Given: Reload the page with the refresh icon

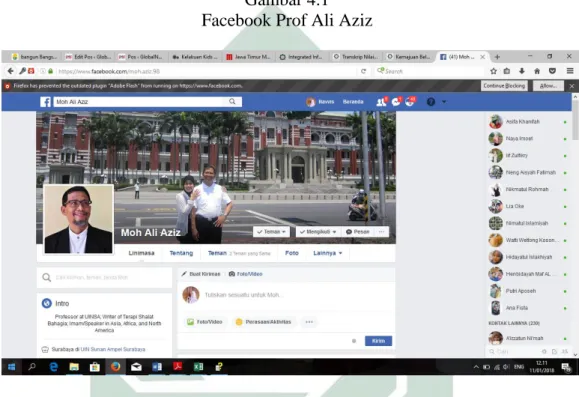Looking at the screenshot, I should [x=363, y=71].
